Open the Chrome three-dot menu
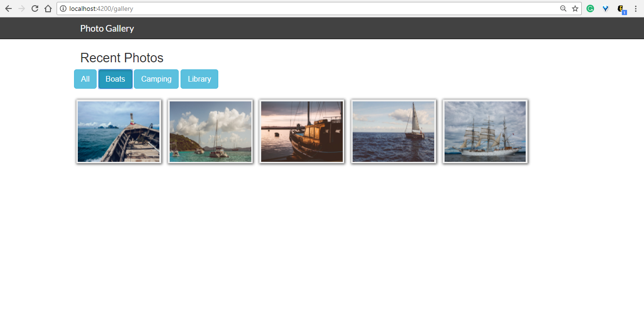Viewport: 644px width, 326px height. pos(636,8)
